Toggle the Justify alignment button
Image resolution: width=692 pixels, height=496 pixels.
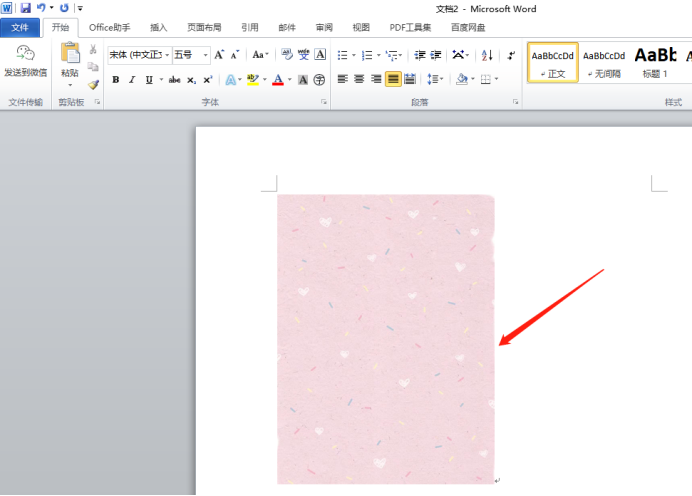point(393,79)
